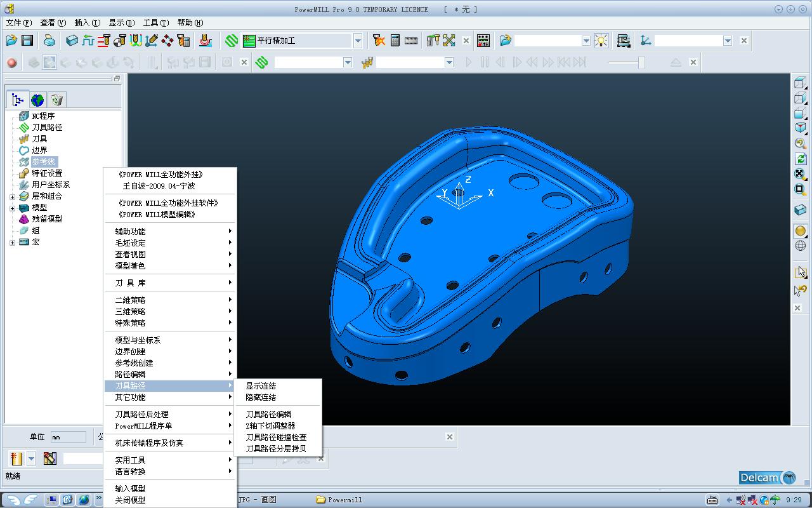Click the red record button icon
The height and width of the screenshot is (508, 812).
point(12,62)
